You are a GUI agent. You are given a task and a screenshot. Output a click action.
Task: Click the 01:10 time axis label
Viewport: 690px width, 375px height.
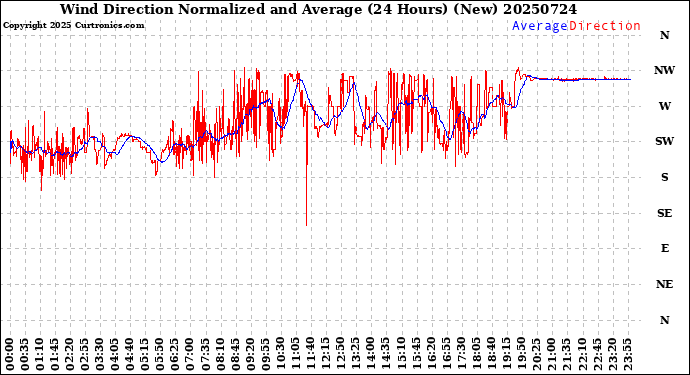tap(39, 354)
